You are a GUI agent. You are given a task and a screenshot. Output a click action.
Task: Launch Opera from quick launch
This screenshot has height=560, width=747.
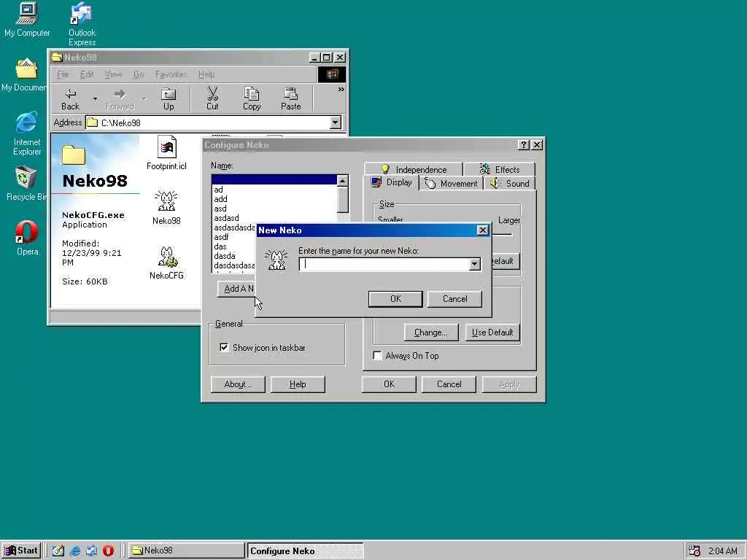click(108, 551)
